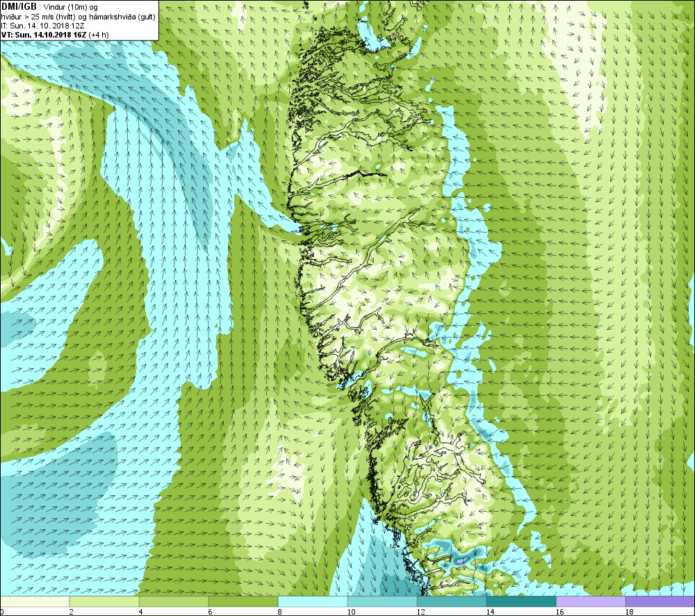Click the 6–8 m/s darker green legend swatch

click(x=243, y=601)
